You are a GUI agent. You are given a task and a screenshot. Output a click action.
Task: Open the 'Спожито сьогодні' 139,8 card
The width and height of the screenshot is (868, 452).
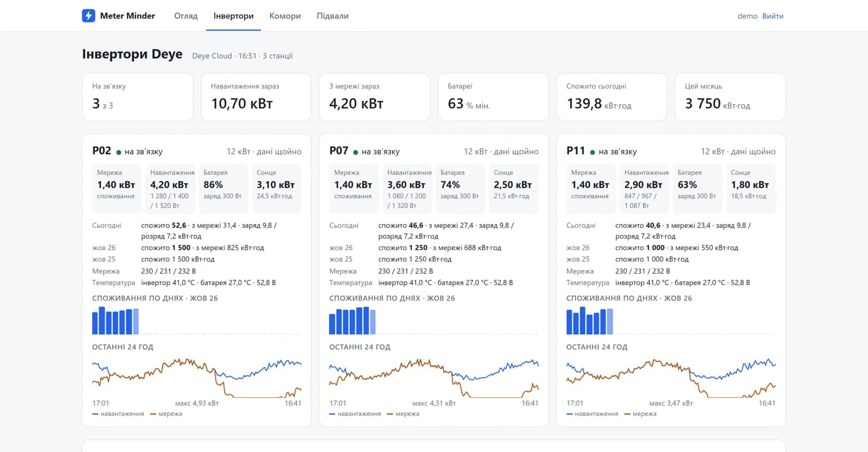pos(611,97)
